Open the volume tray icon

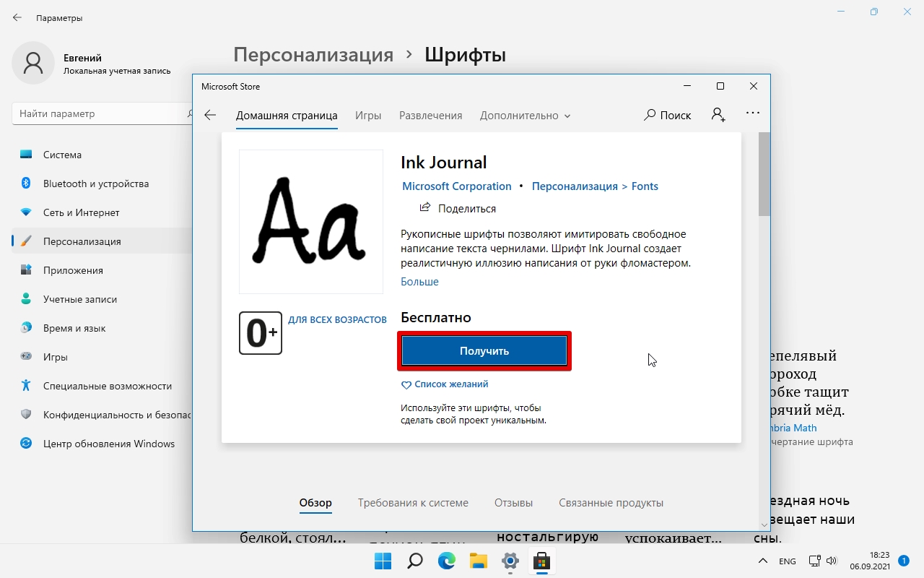coord(831,561)
